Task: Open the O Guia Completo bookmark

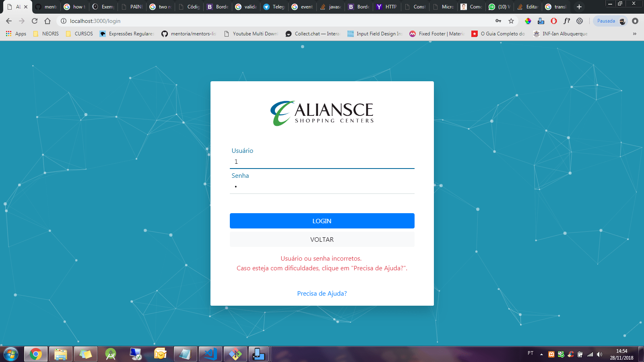Action: point(498,34)
